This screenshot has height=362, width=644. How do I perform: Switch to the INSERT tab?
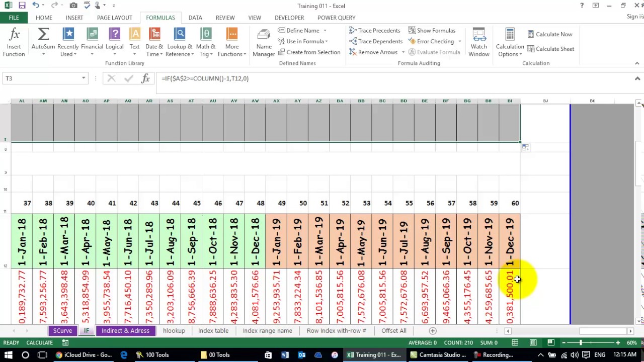coord(74,18)
